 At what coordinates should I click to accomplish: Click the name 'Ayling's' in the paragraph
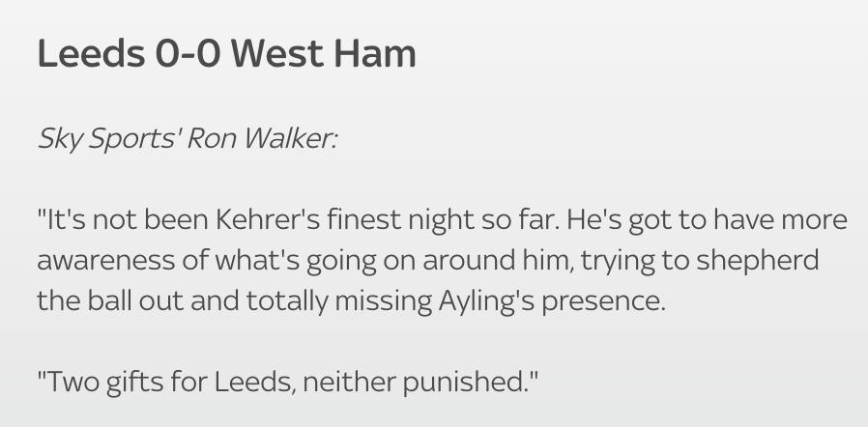pos(486,302)
